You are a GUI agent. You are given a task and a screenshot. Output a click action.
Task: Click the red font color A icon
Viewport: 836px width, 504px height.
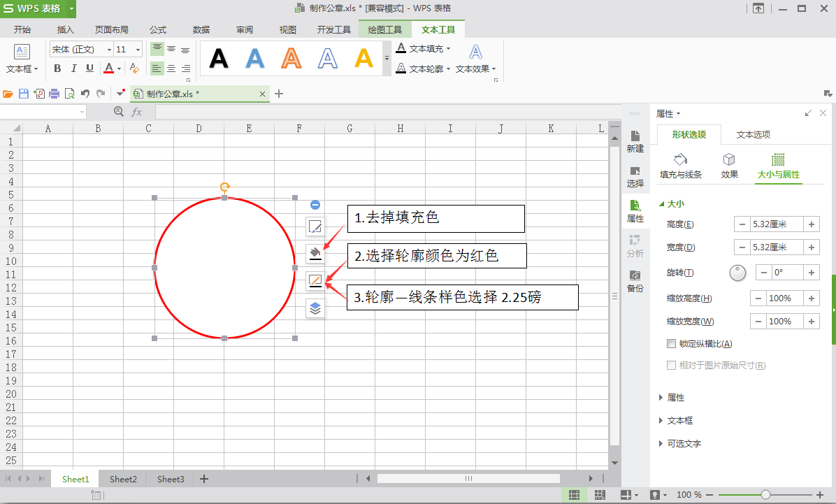(x=109, y=69)
